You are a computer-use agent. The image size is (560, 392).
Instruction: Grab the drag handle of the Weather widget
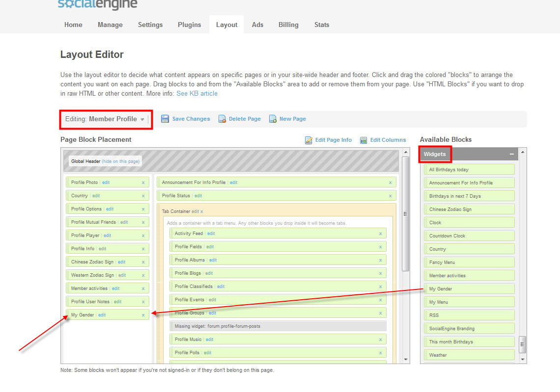point(426,355)
